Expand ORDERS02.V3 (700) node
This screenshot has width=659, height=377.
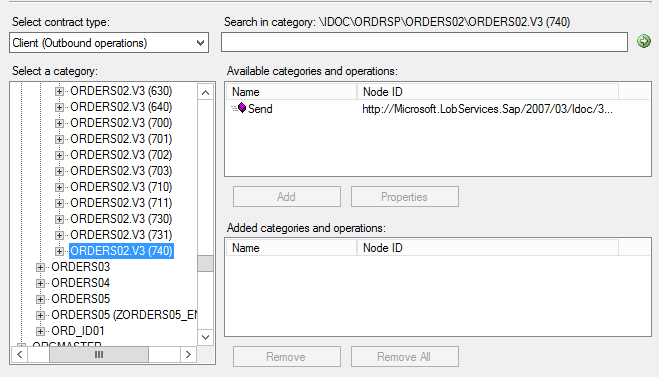[59, 123]
